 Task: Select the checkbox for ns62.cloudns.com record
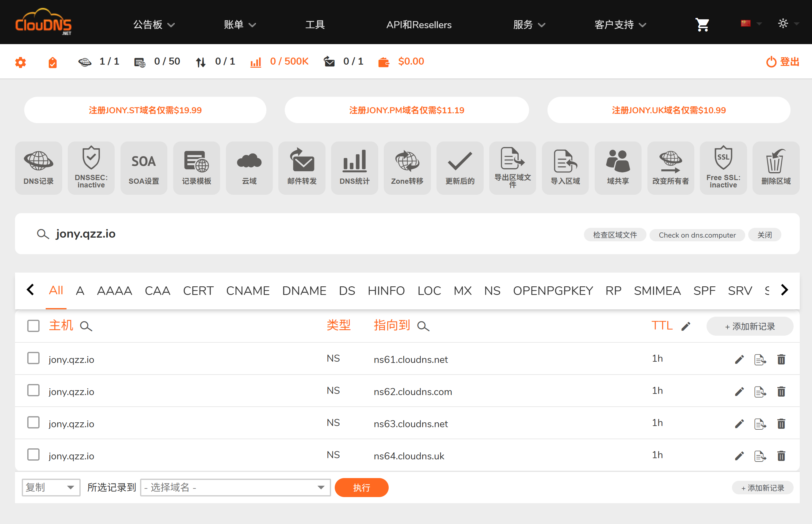(x=33, y=390)
